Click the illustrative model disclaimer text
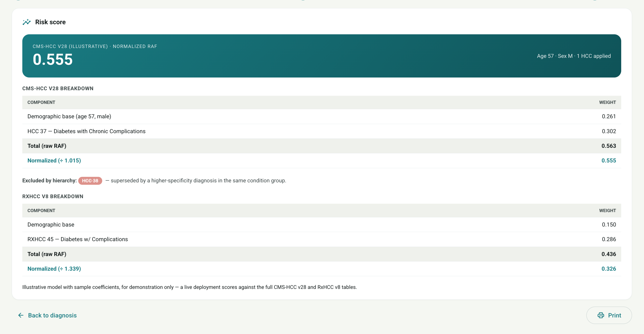 190,287
